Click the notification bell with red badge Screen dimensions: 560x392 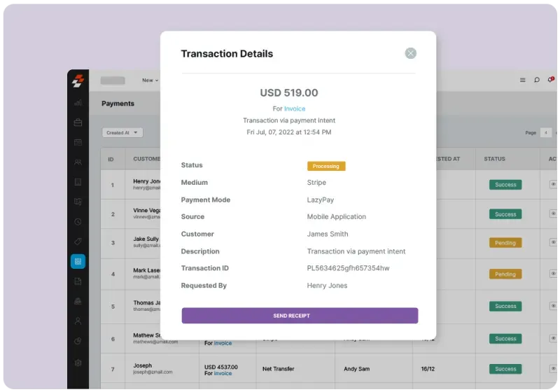[x=551, y=79]
